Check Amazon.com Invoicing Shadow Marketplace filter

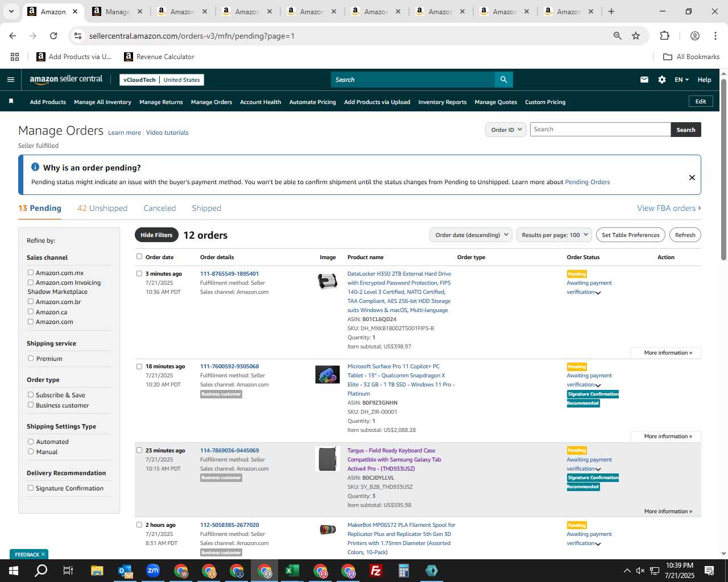[x=31, y=282]
